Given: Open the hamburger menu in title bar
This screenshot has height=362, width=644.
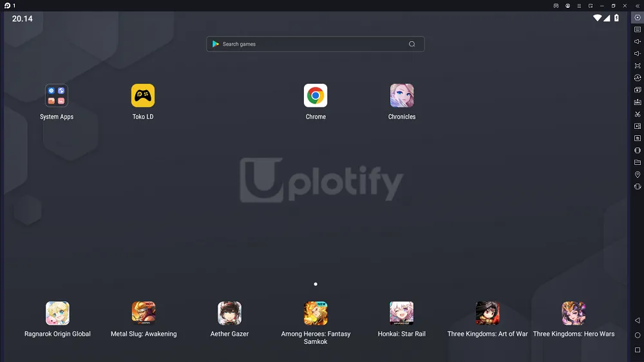Looking at the screenshot, I should point(579,6).
